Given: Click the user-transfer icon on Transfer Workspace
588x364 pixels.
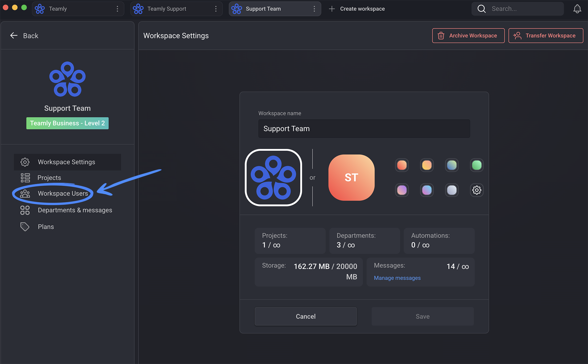Looking at the screenshot, I should [x=517, y=36].
